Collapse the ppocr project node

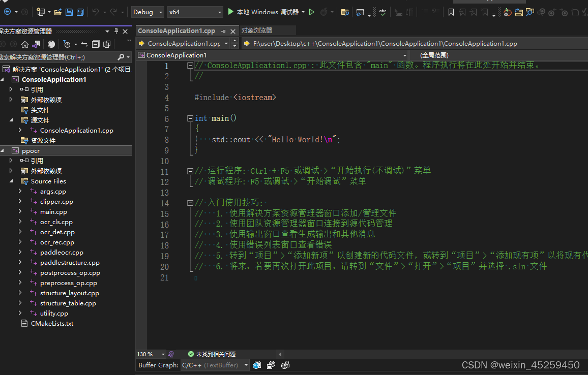coord(4,150)
